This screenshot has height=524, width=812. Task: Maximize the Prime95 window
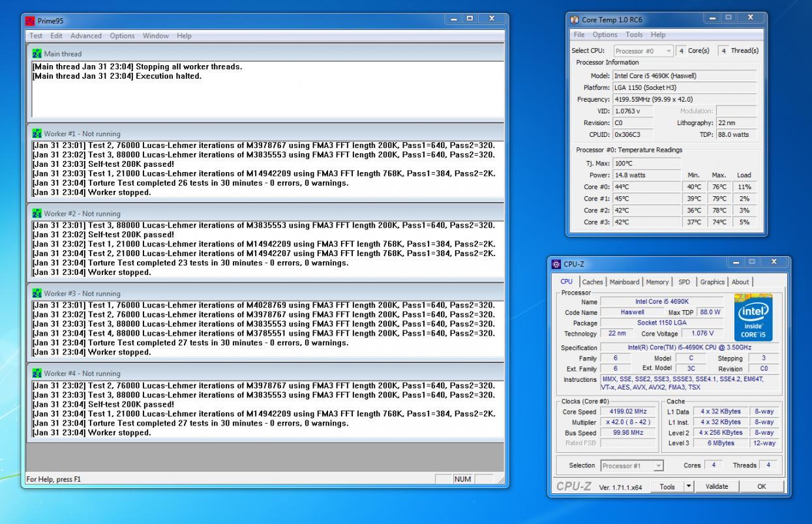click(x=470, y=19)
